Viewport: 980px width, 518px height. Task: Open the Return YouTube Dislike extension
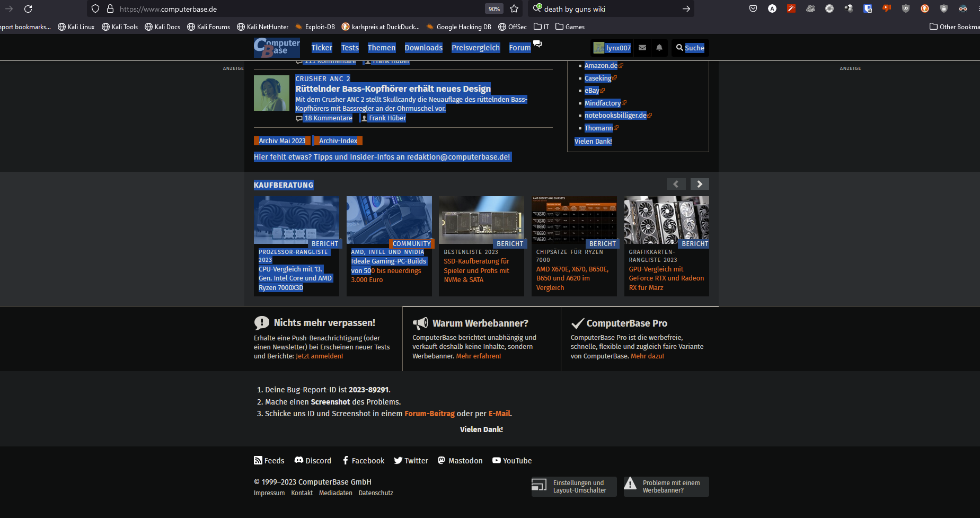pos(887,8)
